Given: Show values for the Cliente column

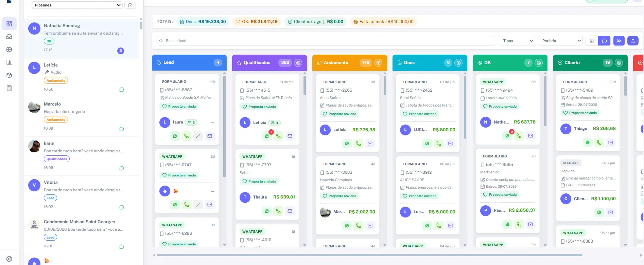Looking at the screenshot, I should (619, 63).
